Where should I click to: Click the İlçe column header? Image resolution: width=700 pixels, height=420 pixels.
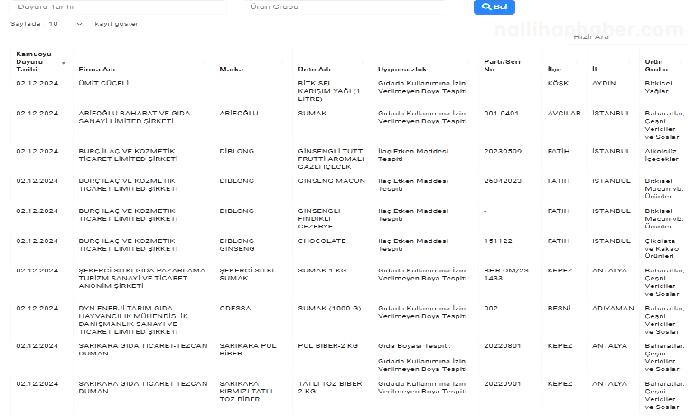[x=554, y=69]
